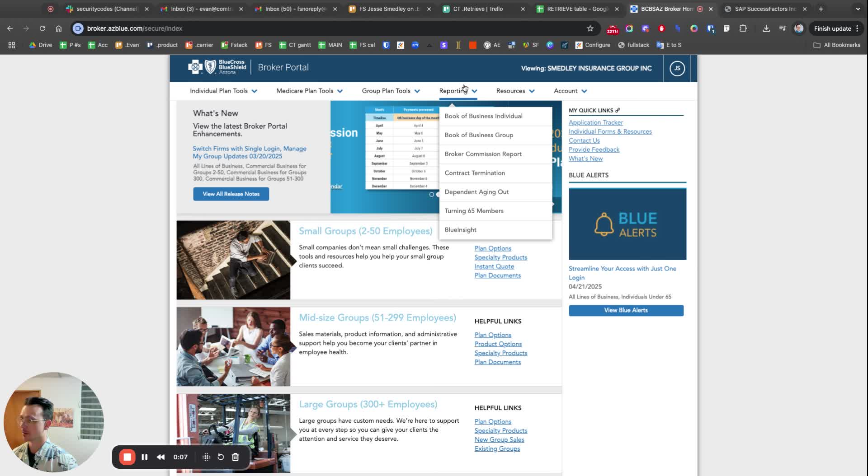Open Dependent Aging Out report
This screenshot has height=476, width=868.
click(495, 192)
